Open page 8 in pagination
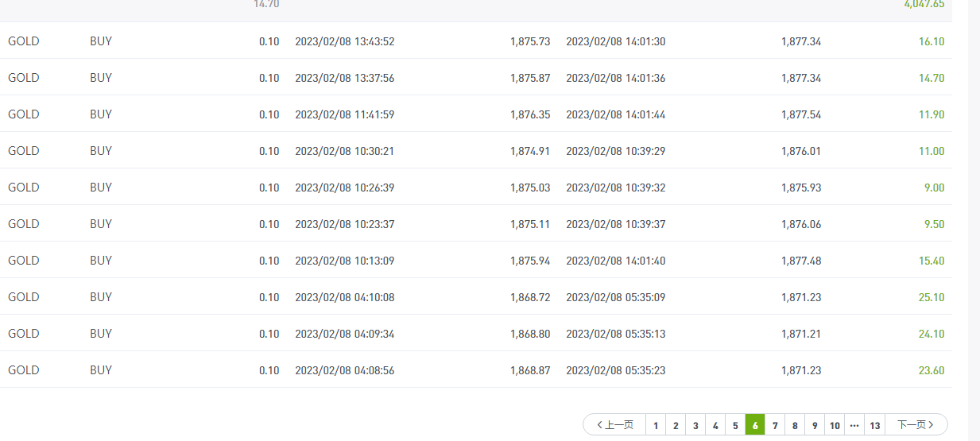 pos(795,425)
